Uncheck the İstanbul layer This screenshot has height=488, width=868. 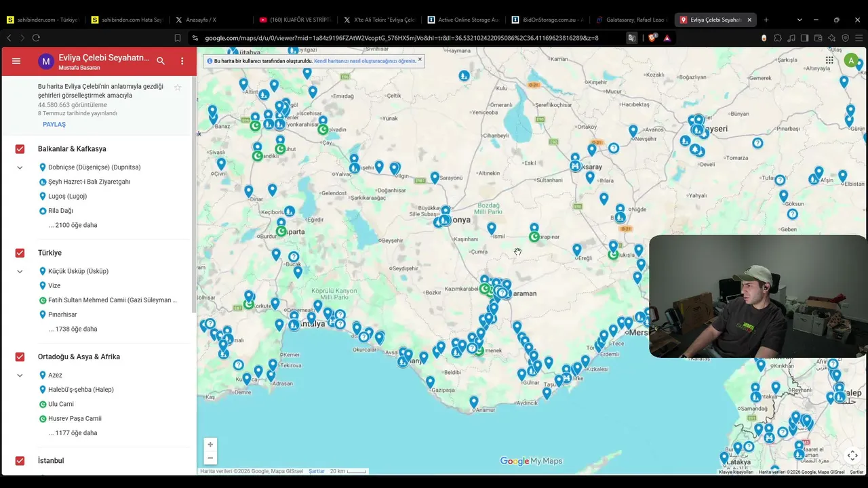tap(20, 461)
